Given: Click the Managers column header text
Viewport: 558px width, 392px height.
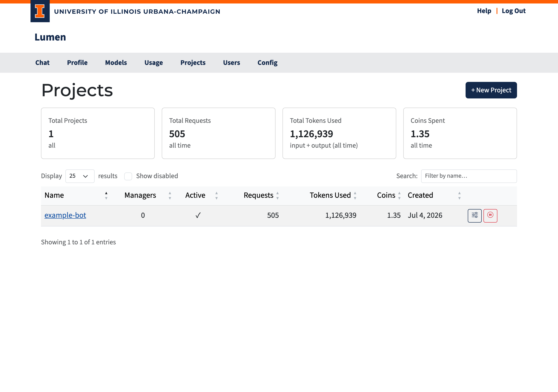Looking at the screenshot, I should [140, 195].
